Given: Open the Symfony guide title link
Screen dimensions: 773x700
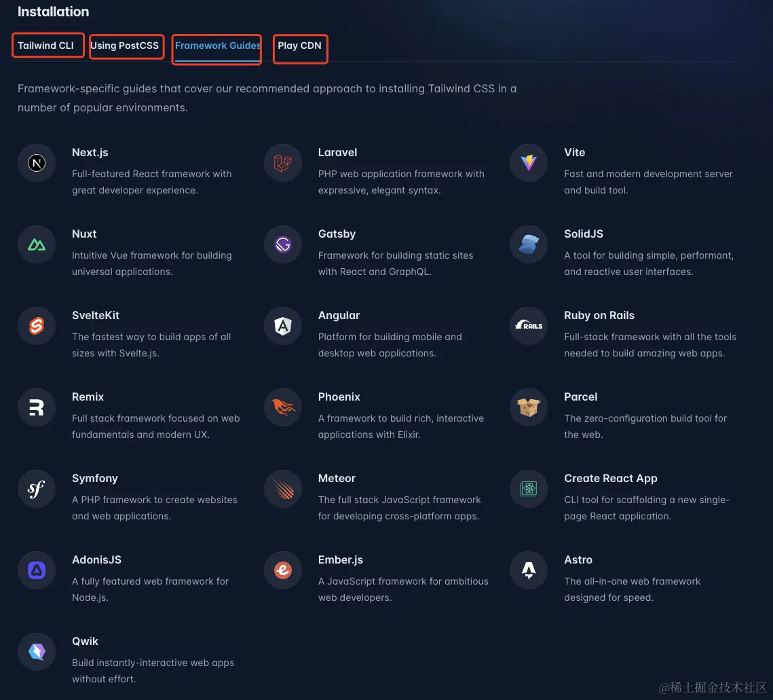Looking at the screenshot, I should pos(95,479).
